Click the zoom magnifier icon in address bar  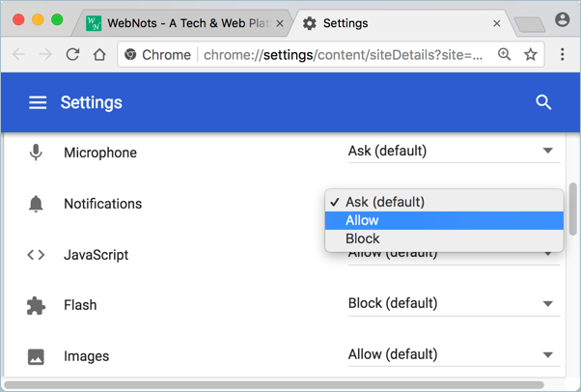pyautogui.click(x=504, y=55)
